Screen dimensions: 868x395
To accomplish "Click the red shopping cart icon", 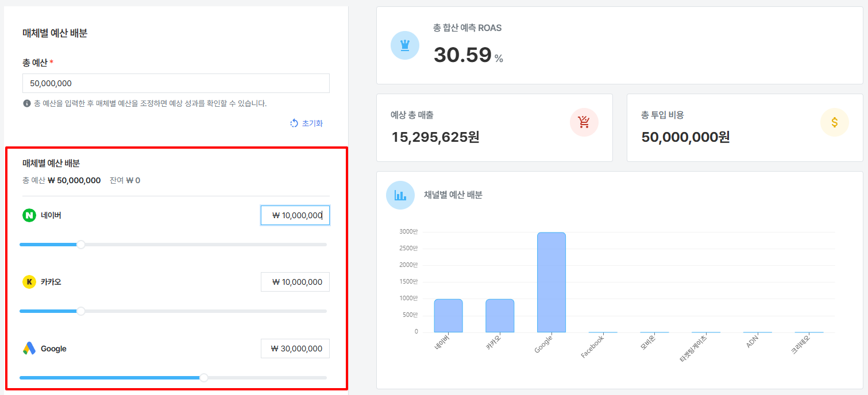I will pos(584,122).
